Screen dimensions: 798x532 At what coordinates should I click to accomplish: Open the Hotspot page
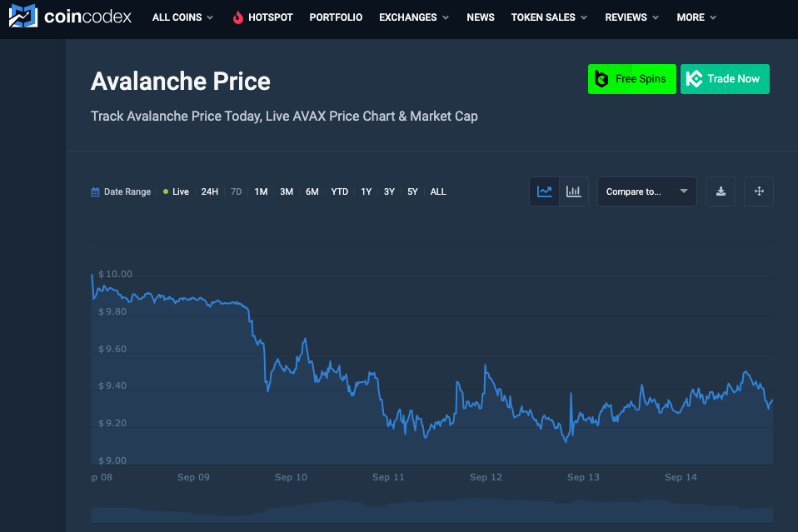pos(270,17)
